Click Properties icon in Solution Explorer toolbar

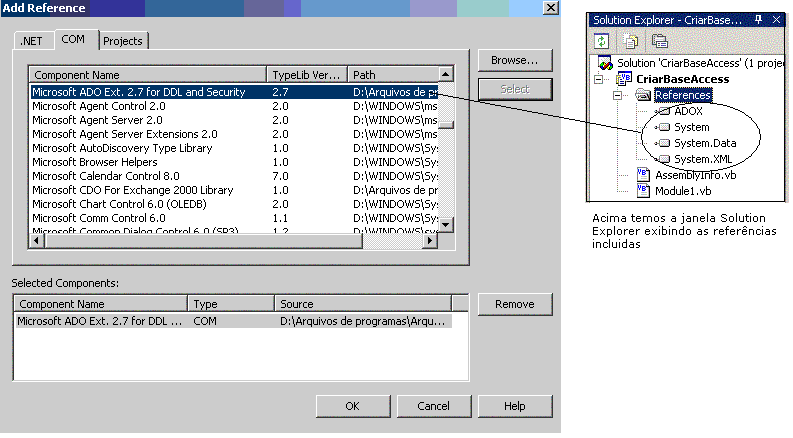(659, 41)
